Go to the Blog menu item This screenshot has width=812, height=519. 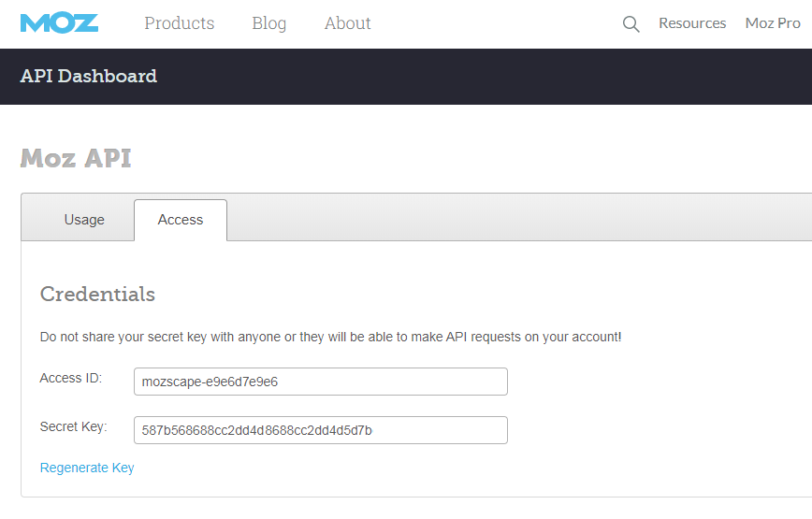click(x=268, y=23)
